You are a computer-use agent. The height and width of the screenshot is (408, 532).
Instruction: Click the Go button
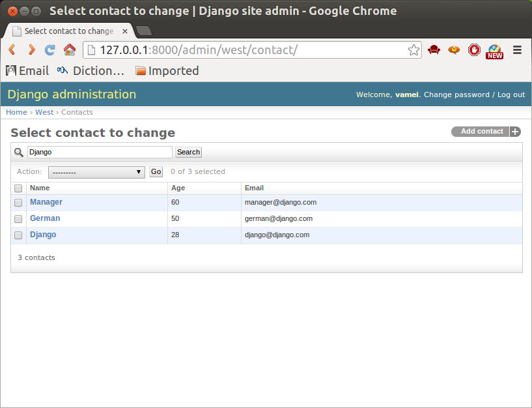(156, 171)
